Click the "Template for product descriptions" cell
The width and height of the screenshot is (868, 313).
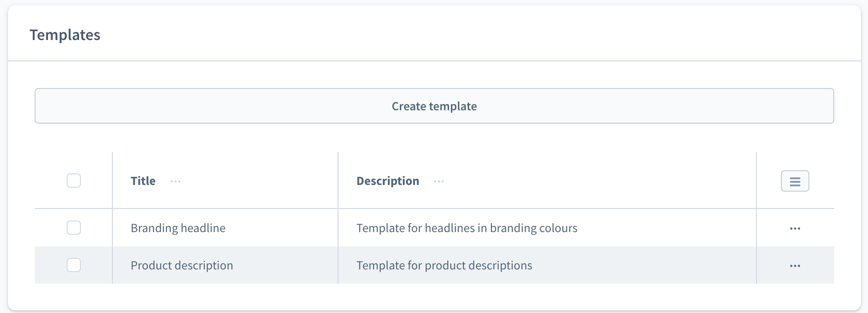pyautogui.click(x=444, y=265)
